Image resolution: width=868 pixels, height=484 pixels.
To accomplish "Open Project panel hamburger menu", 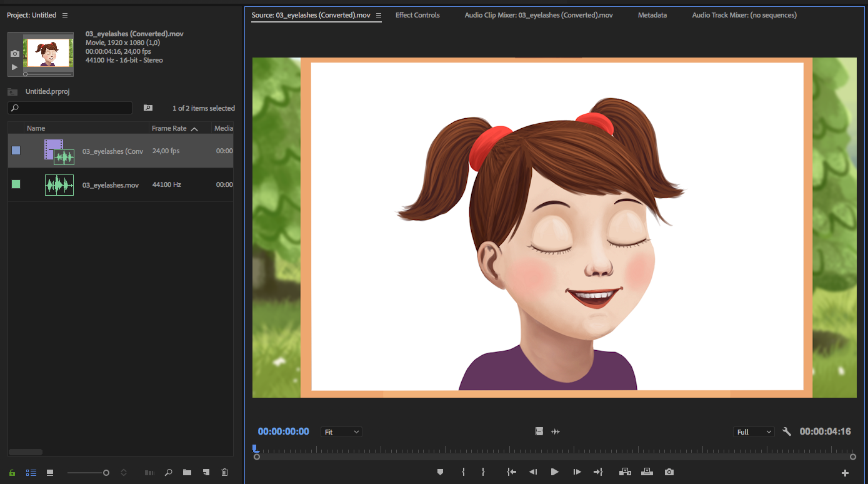I will point(65,15).
